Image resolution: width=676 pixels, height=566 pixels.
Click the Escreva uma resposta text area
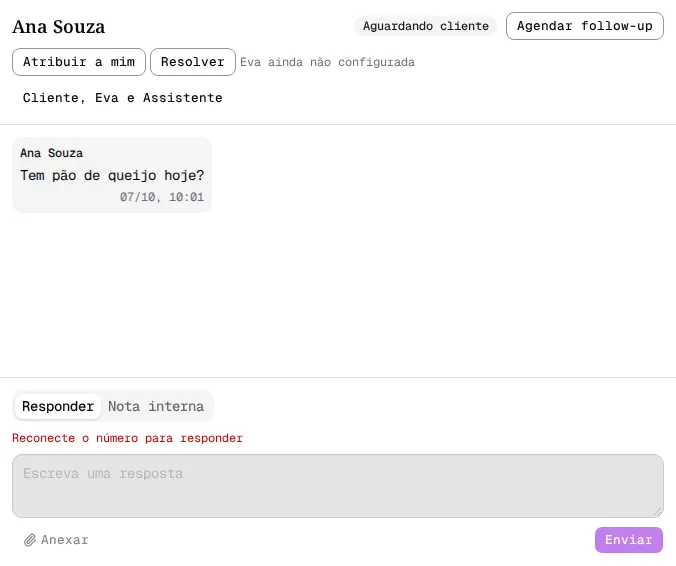point(338,486)
